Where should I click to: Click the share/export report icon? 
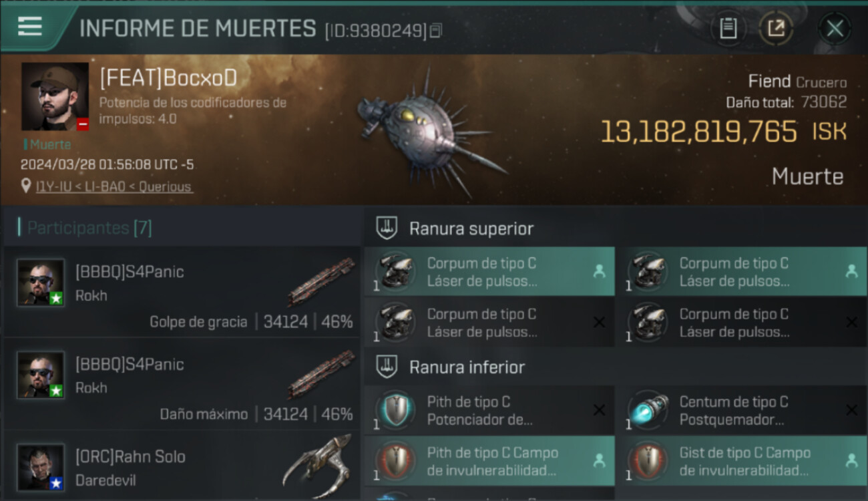coord(776,29)
